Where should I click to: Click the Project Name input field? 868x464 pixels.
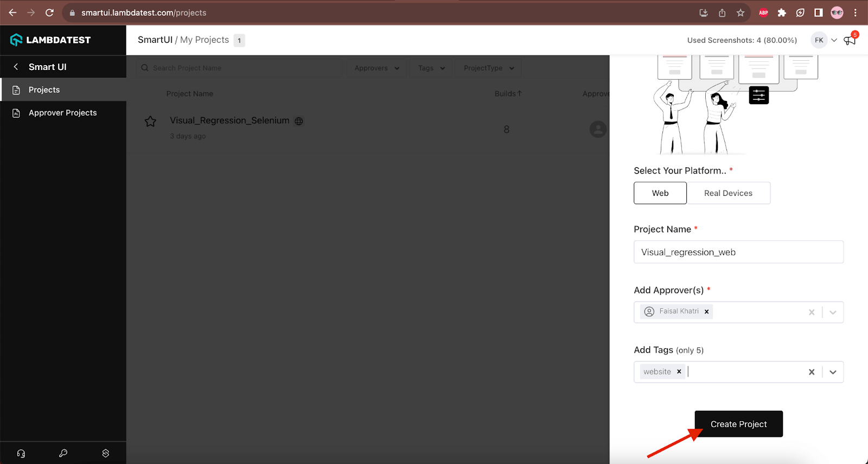coord(738,252)
